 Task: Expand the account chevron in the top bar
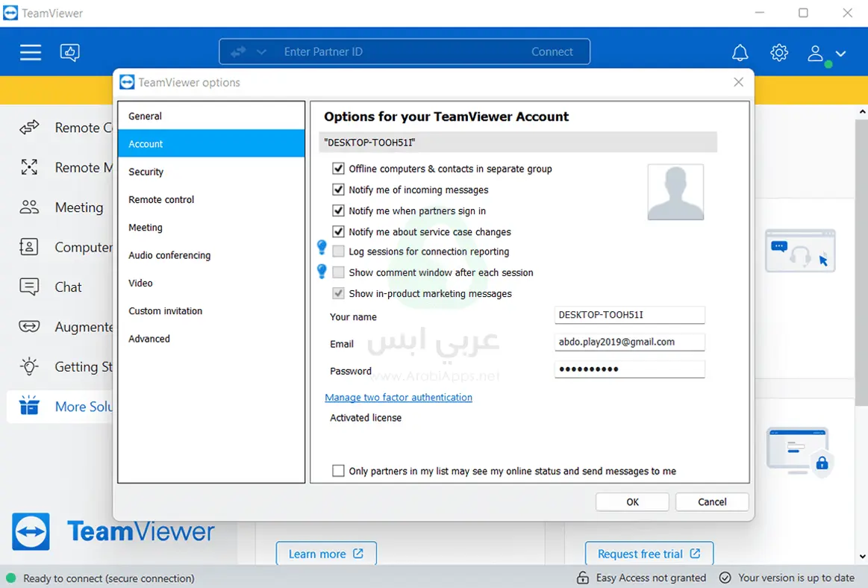pos(840,53)
